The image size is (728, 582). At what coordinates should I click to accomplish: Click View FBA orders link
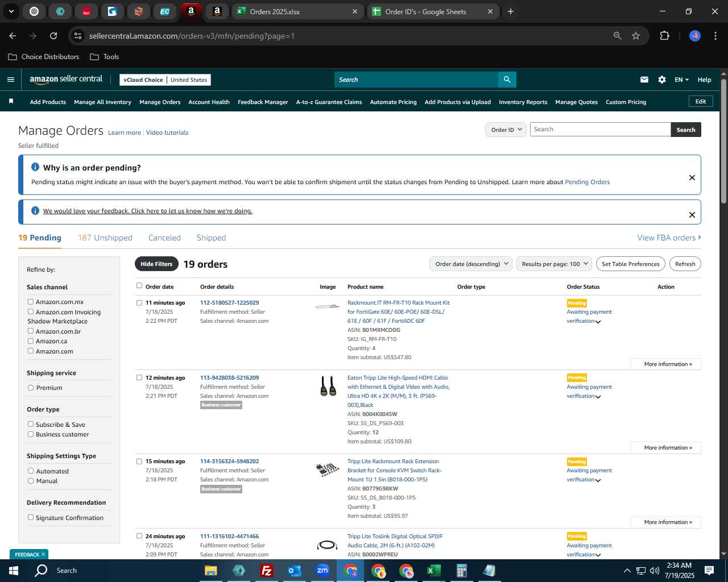click(669, 238)
